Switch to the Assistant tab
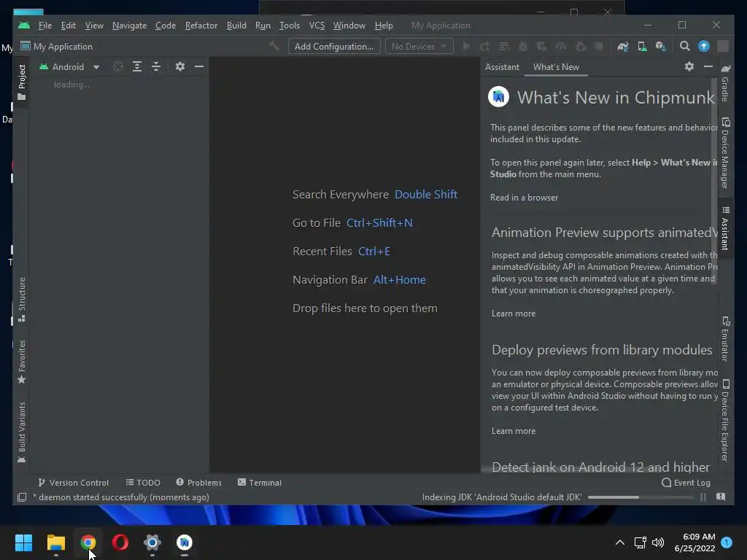 (x=502, y=67)
